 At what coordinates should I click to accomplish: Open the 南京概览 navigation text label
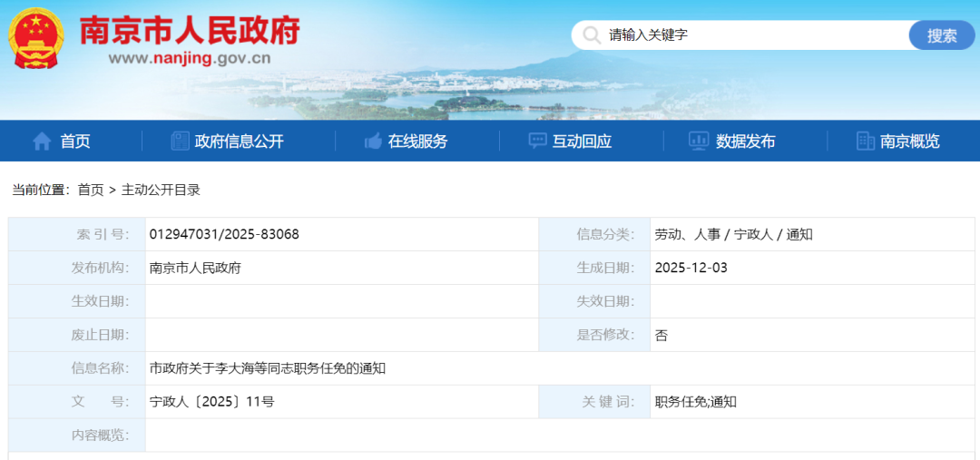pyautogui.click(x=910, y=142)
